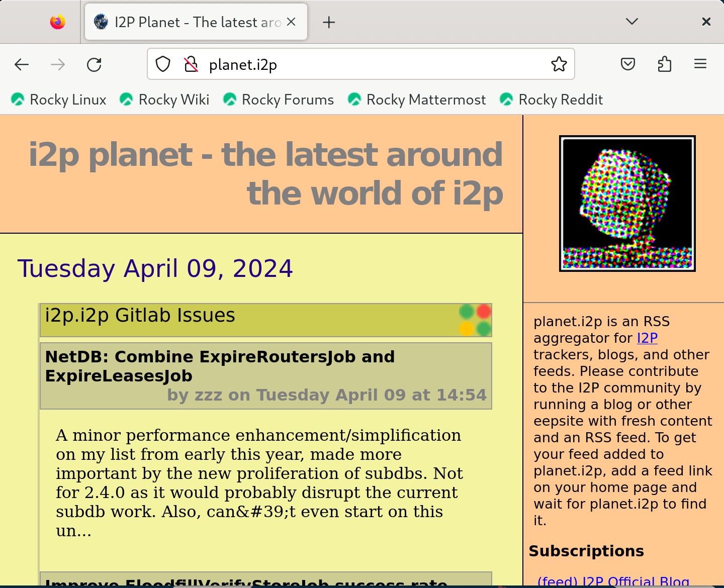Open the Rocky Mattermost bookmark
Viewport: 724px width, 588px height.
425,100
